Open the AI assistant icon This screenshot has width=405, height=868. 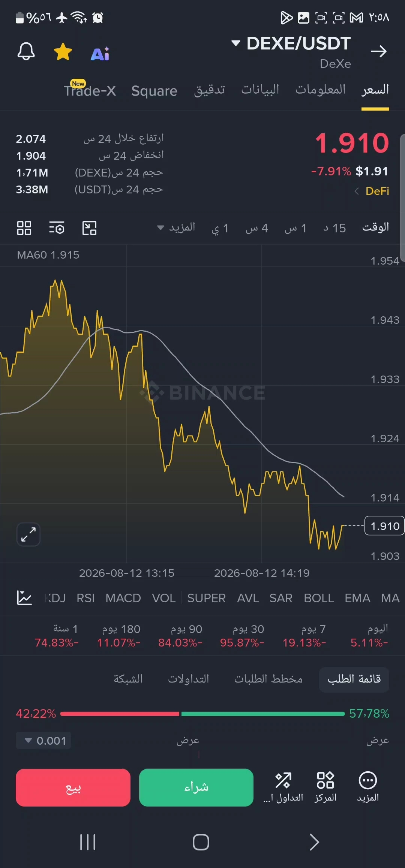[x=100, y=54]
